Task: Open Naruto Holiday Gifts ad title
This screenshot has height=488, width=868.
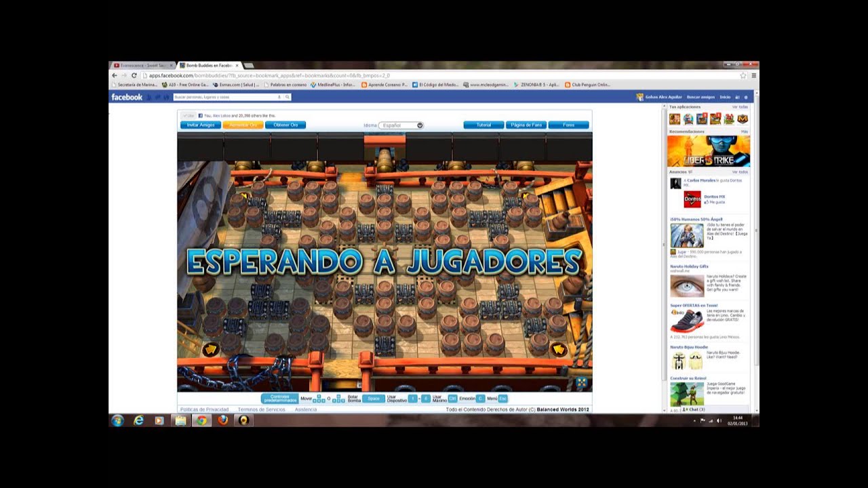Action: point(689,266)
